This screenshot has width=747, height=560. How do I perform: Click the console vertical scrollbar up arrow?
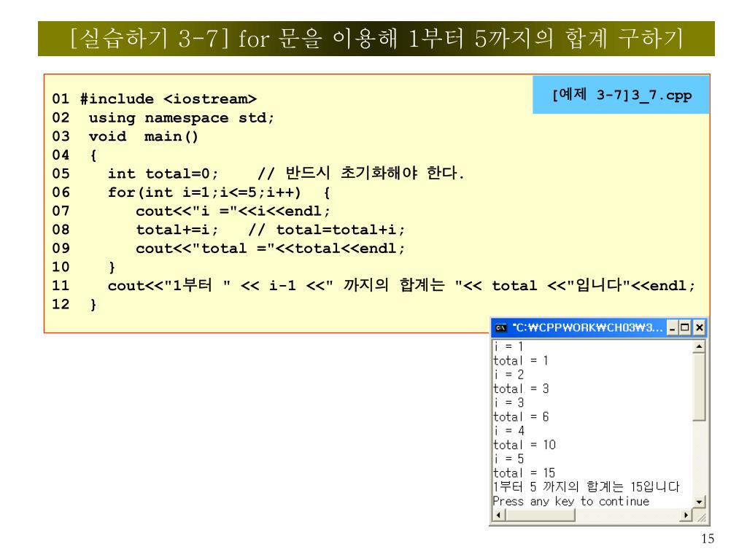click(699, 346)
